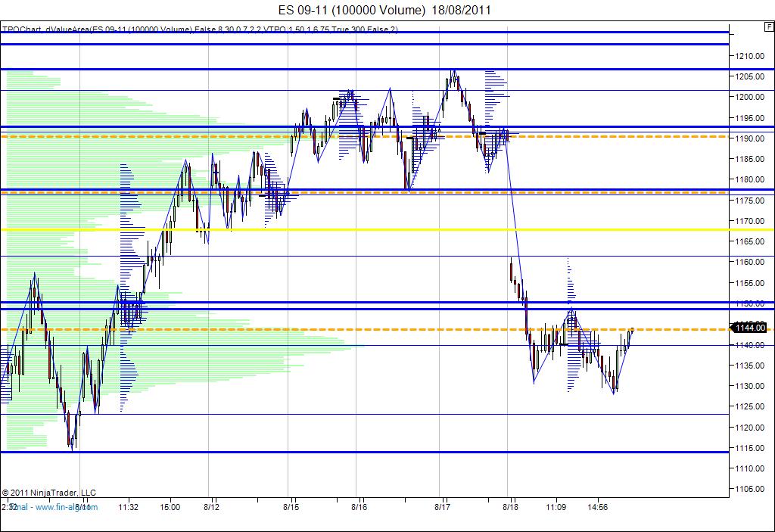Open the www.fin-alg.com link
Viewport: 775px width, 532px height.
click(67, 507)
